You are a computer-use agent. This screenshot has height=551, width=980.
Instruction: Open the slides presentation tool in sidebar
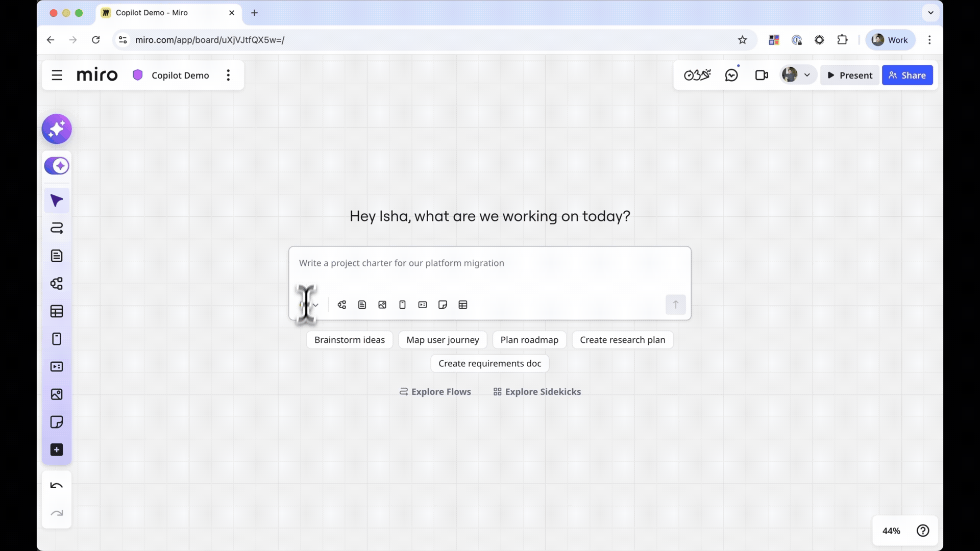click(57, 367)
